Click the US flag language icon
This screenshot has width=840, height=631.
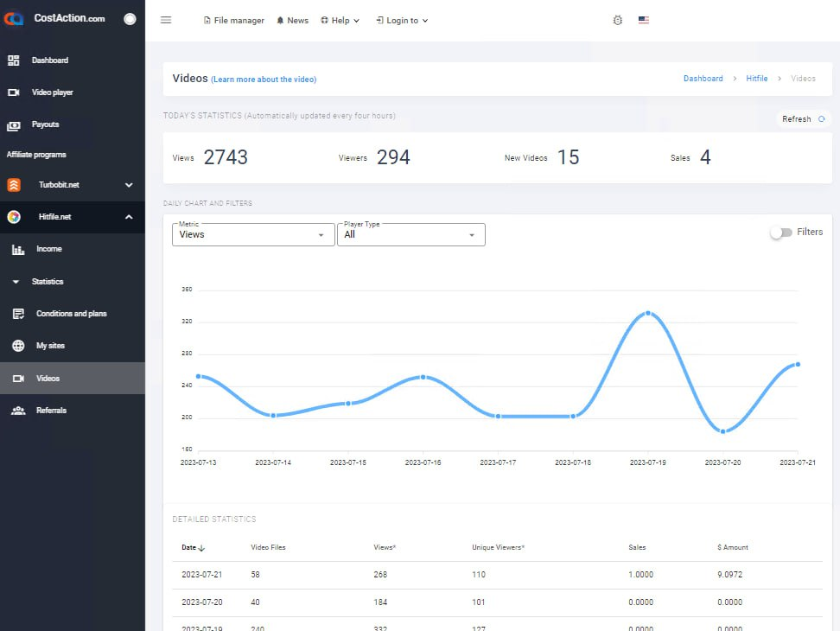[x=644, y=20]
